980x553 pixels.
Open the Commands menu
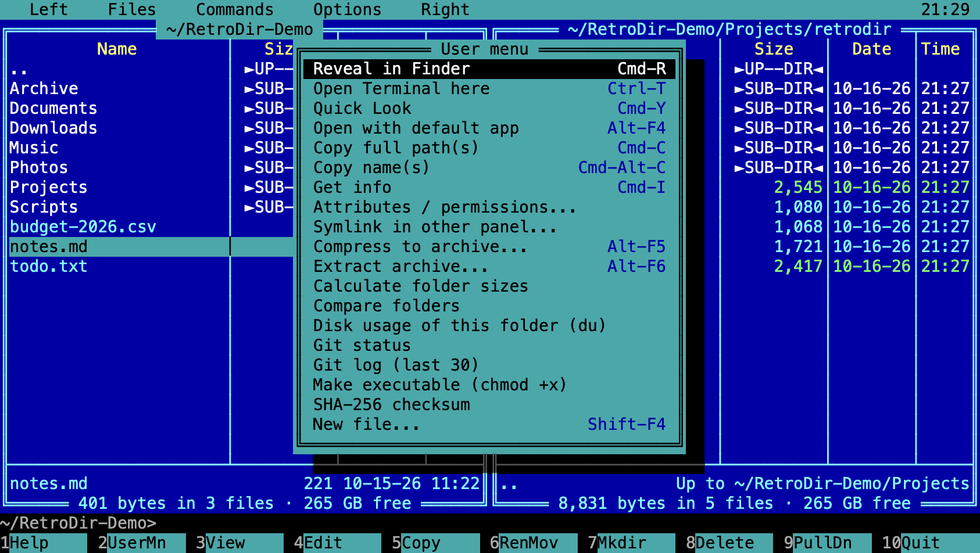pos(235,9)
